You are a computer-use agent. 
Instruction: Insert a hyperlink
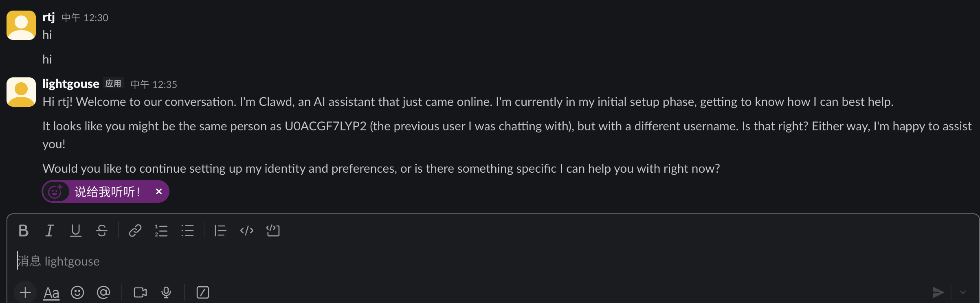(x=135, y=231)
